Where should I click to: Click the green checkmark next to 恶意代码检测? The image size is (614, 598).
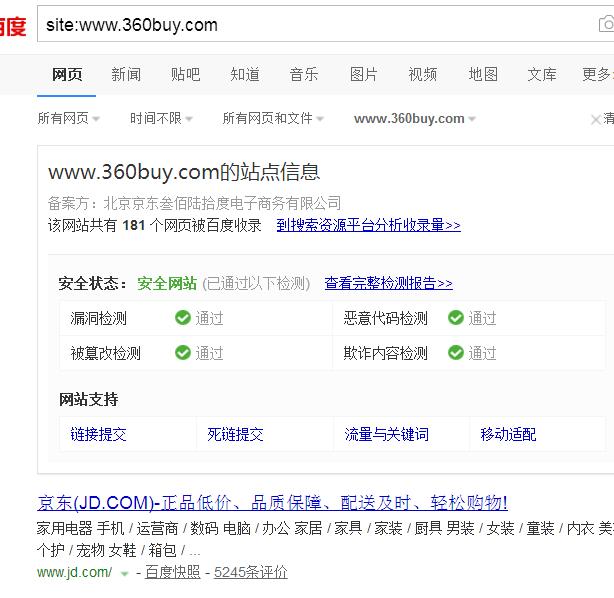pos(456,318)
